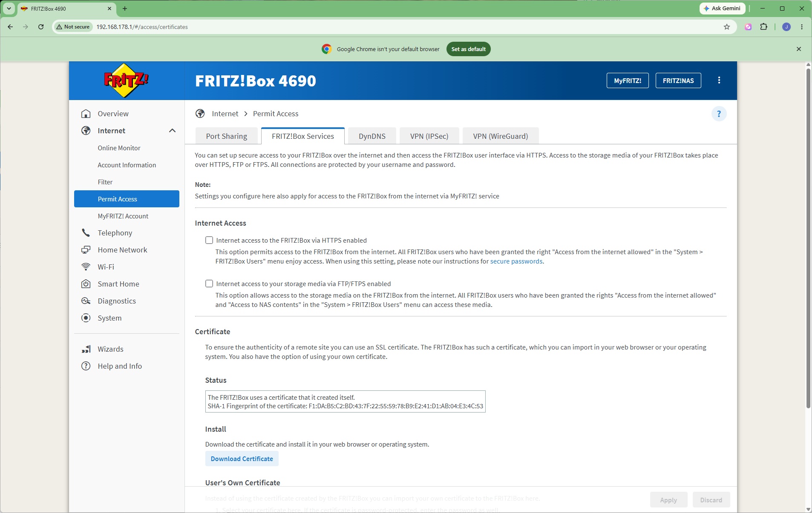Follow the secure passwords link

(x=516, y=261)
